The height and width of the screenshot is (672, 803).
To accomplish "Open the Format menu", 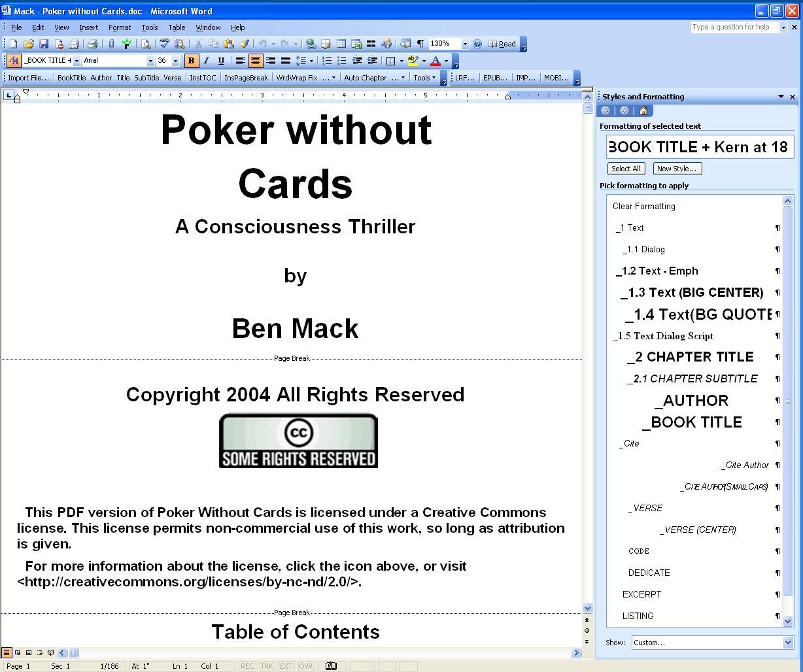I will (x=120, y=27).
